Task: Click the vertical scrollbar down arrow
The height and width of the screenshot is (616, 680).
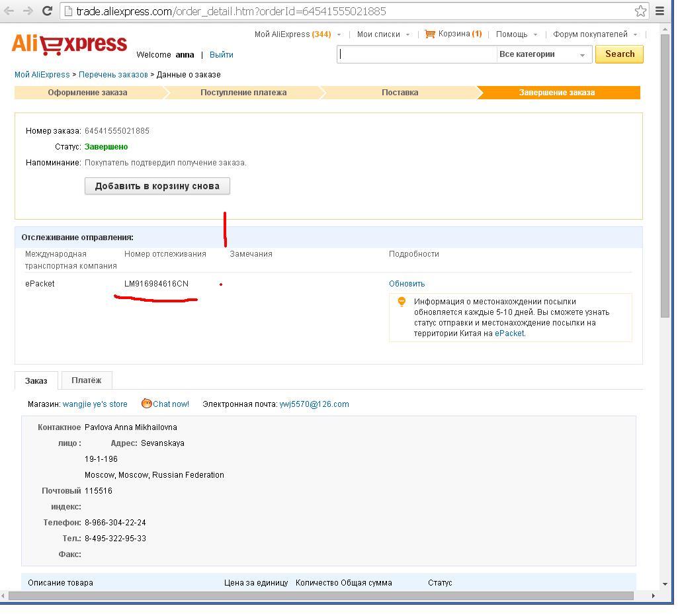Action: 665,584
